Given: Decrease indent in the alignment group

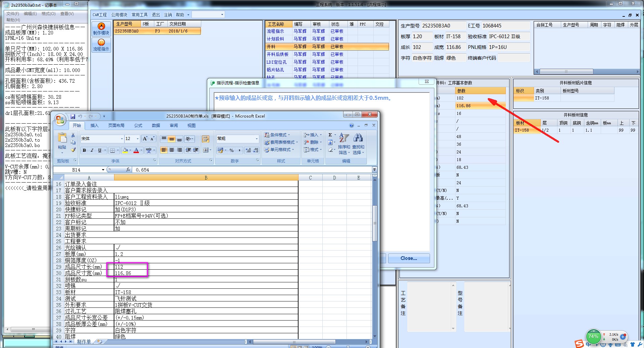Looking at the screenshot, I should (189, 150).
